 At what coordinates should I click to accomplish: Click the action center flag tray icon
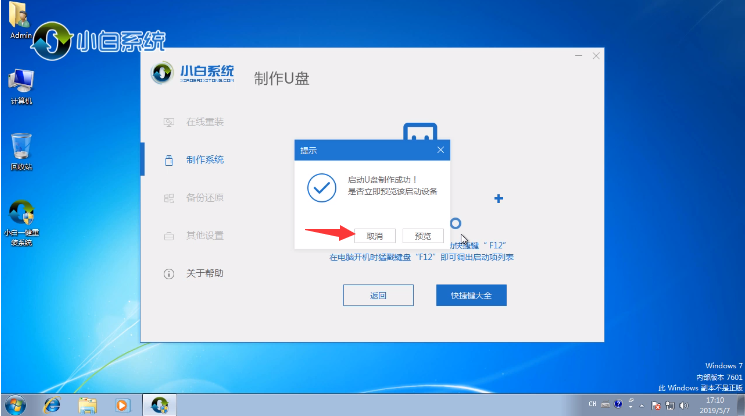[x=656, y=405]
